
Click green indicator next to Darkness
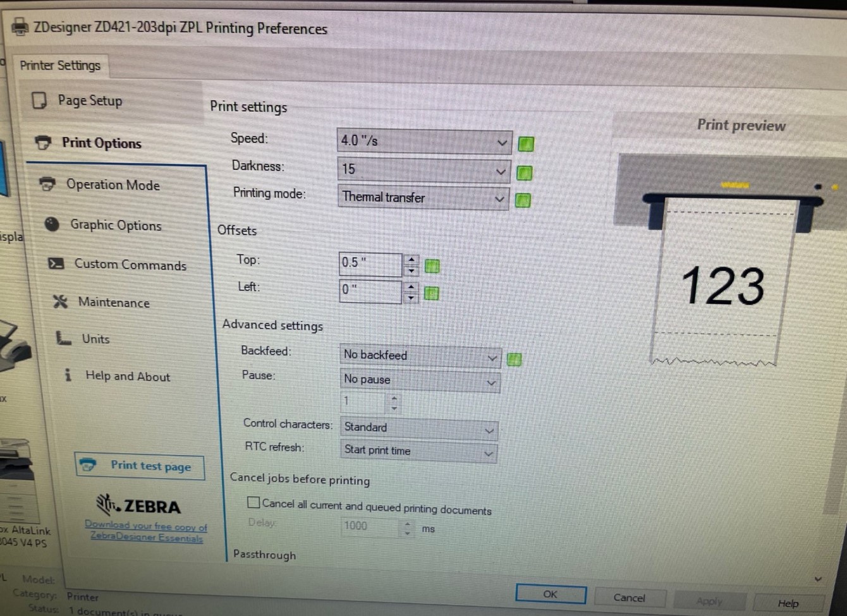[524, 172]
